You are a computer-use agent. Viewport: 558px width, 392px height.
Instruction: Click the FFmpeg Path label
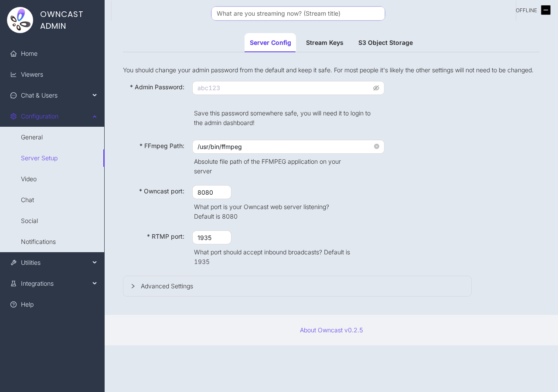[162, 146]
